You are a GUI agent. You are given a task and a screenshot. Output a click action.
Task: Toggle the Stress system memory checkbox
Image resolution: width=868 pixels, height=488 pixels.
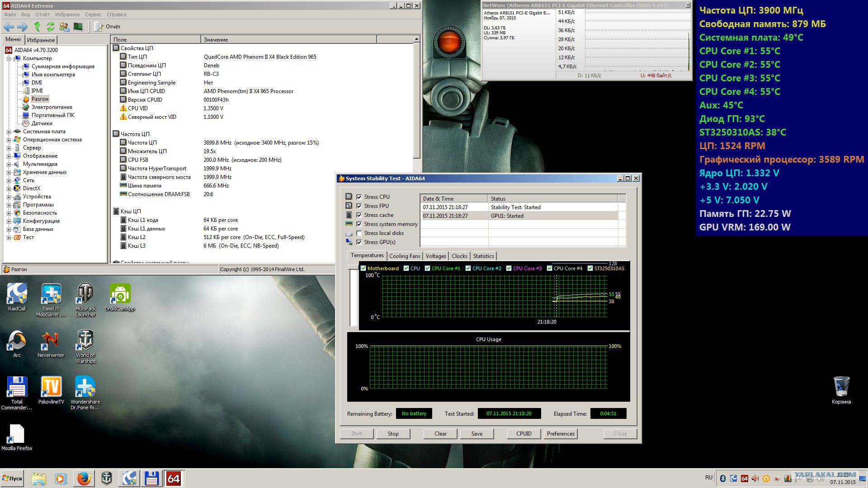(359, 224)
